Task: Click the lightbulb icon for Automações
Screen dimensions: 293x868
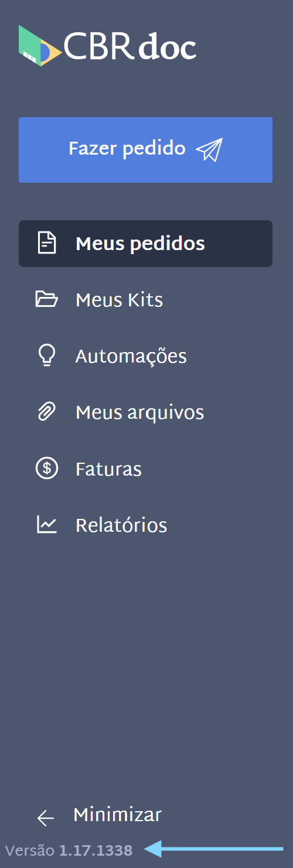Action: pyautogui.click(x=46, y=356)
